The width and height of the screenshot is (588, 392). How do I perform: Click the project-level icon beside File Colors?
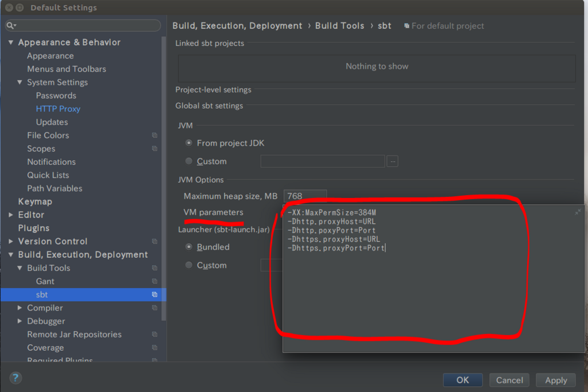154,135
